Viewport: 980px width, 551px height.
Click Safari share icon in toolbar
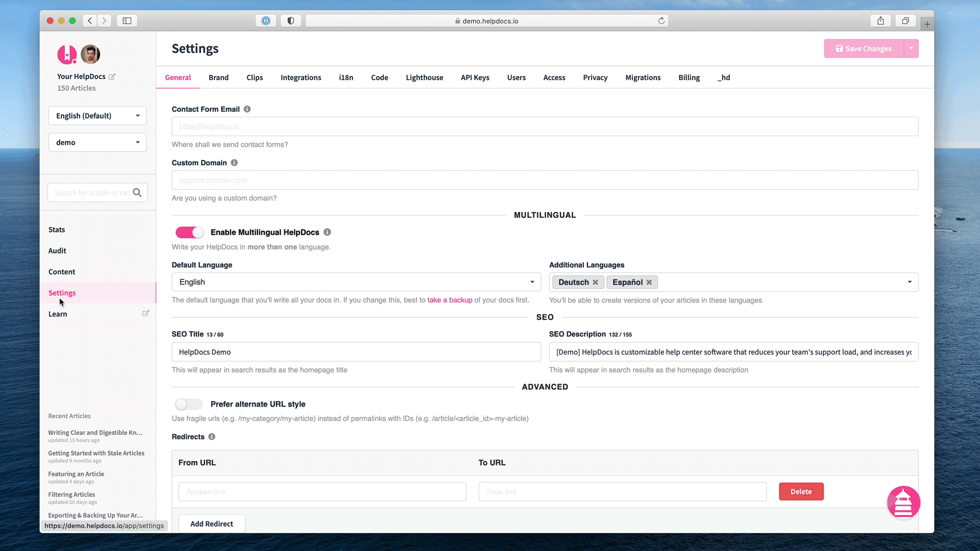(880, 21)
